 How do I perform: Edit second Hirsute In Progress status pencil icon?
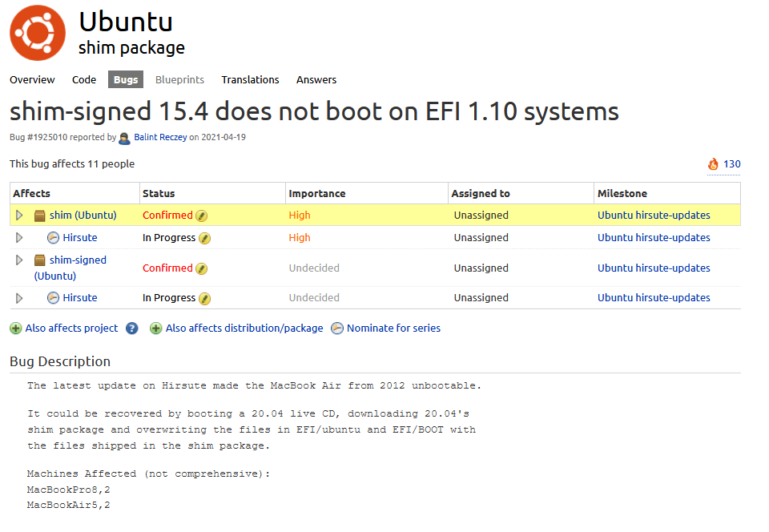click(x=204, y=299)
